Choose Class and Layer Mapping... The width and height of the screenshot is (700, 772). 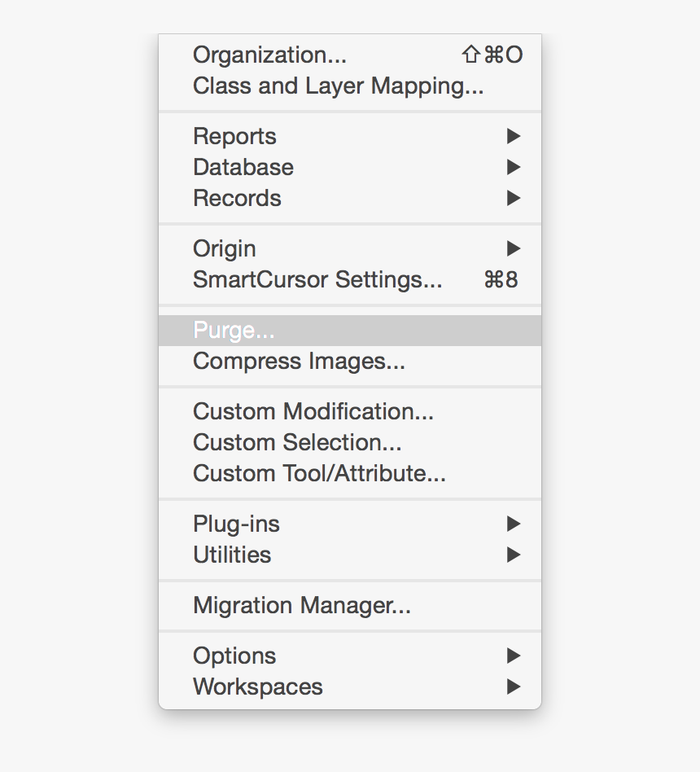(x=338, y=86)
